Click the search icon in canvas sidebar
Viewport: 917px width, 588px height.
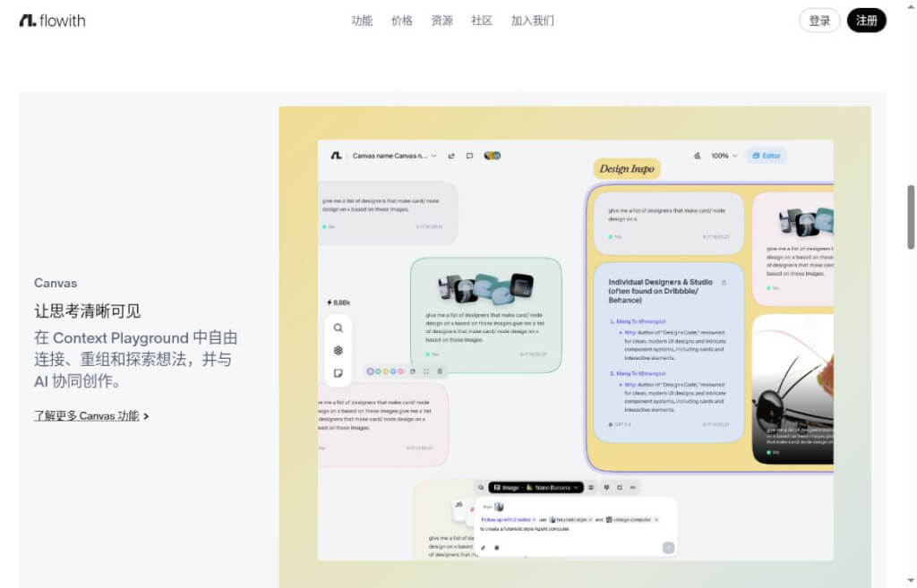[338, 328]
